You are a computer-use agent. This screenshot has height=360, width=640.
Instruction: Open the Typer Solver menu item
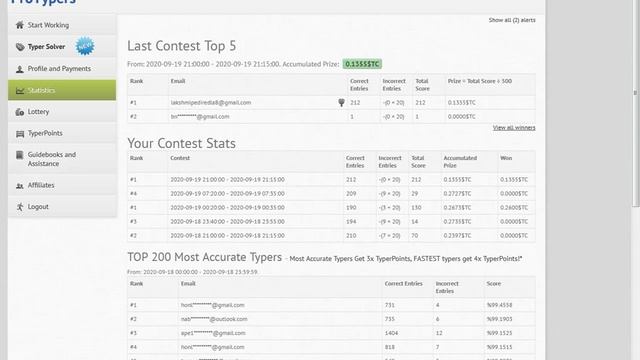(62, 47)
